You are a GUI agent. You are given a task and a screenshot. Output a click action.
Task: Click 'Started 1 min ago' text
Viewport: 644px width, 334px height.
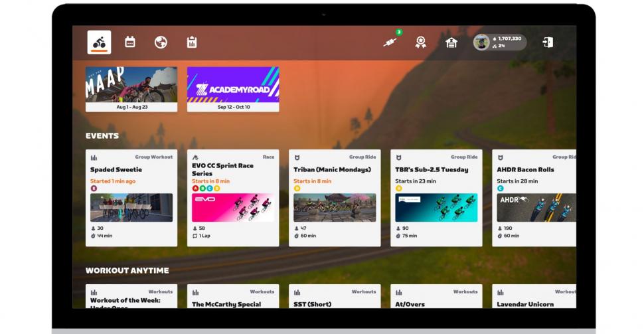113,181
